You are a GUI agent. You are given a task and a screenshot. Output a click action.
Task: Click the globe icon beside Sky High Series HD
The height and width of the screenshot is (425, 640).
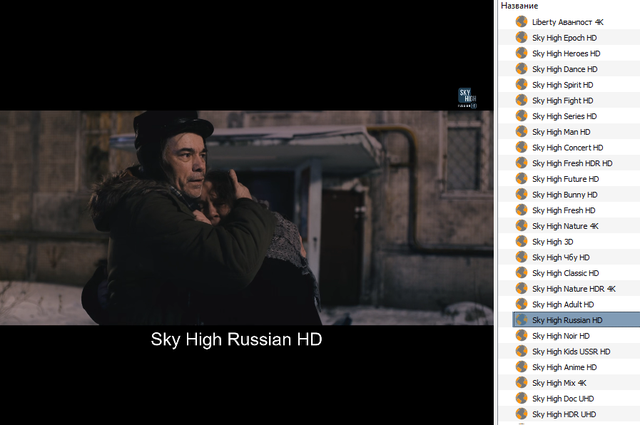click(521, 116)
